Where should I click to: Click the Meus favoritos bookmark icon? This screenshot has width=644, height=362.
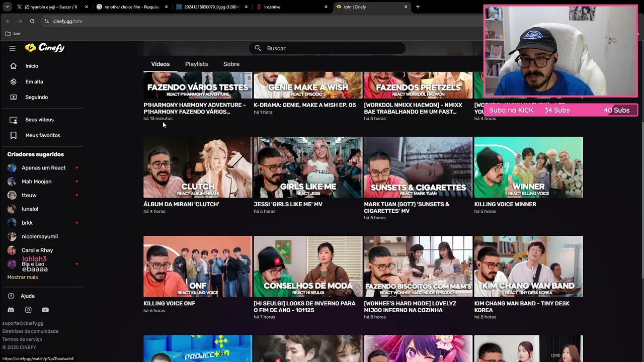coord(14,135)
